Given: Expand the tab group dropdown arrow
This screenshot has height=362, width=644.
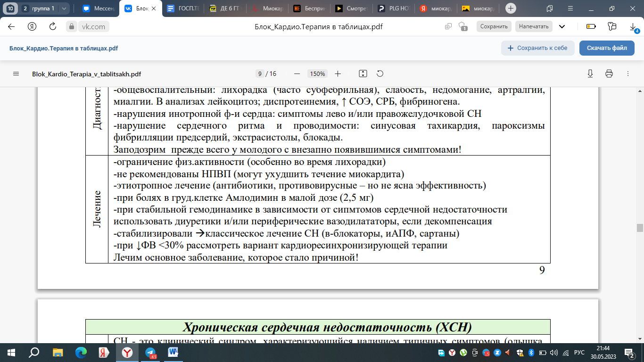Looking at the screenshot, I should (x=65, y=8).
